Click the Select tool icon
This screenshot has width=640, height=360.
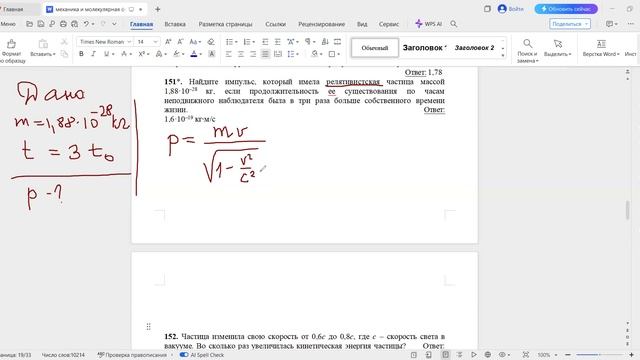click(x=558, y=44)
